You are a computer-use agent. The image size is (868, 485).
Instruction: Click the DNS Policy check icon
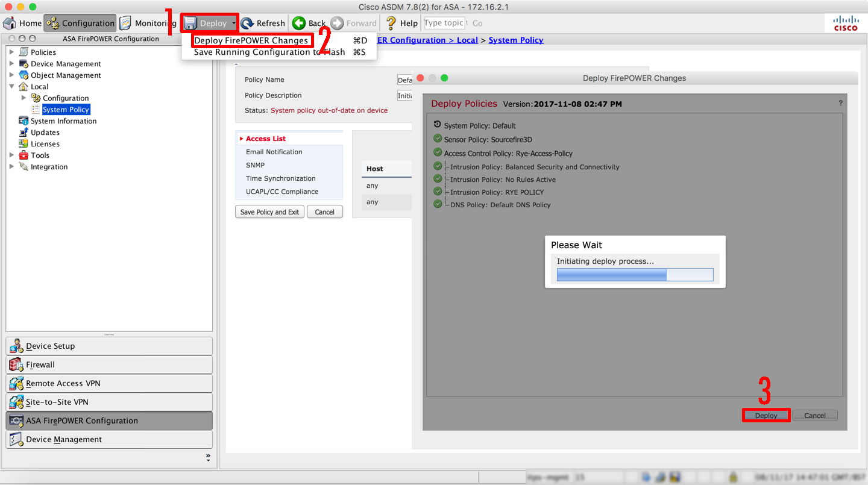[438, 204]
